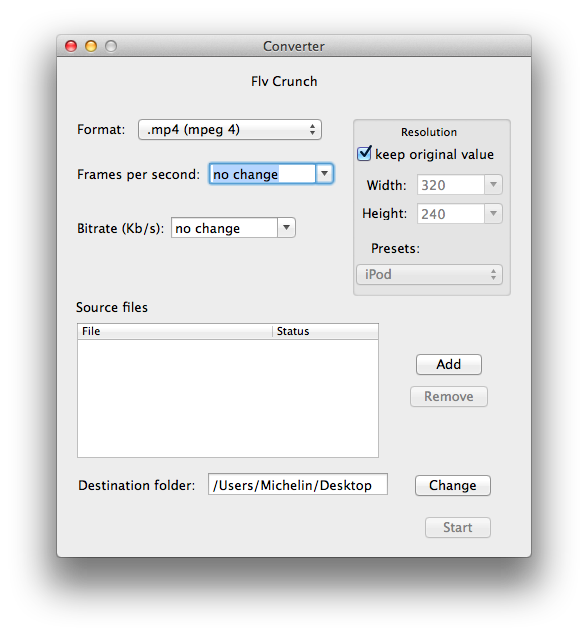
Task: Open the Frames per second dropdown arrow
Action: coord(324,174)
